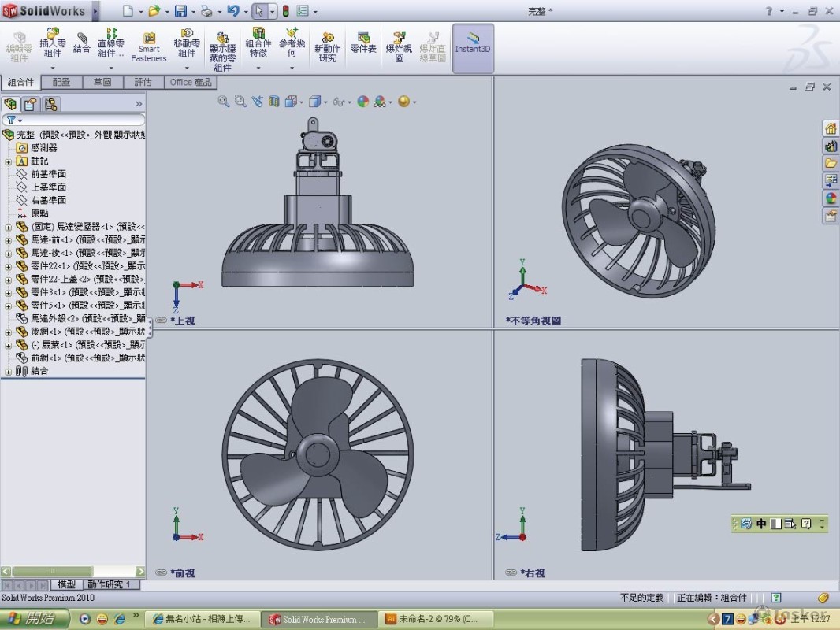Toggle the Instant3D button
Image resolution: width=840 pixels, height=630 pixels.
[473, 43]
